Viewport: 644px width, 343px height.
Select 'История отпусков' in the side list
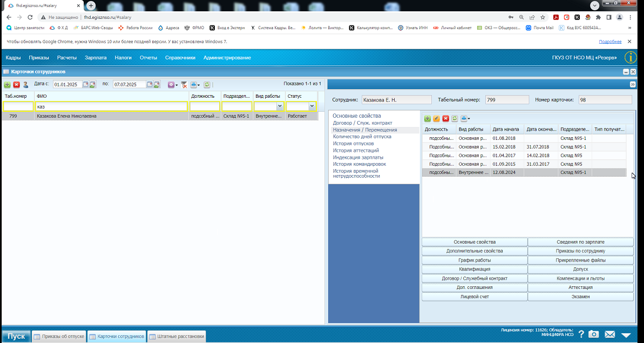click(353, 143)
